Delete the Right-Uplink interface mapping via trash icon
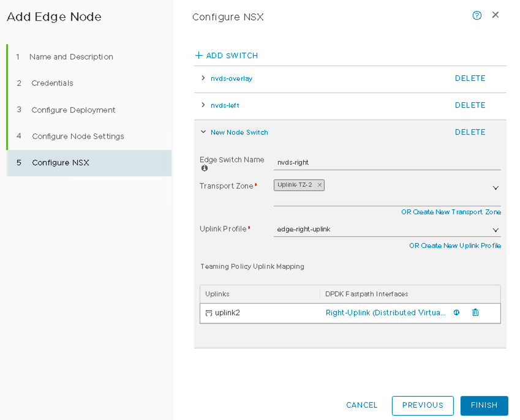520x420 pixels. [475, 313]
